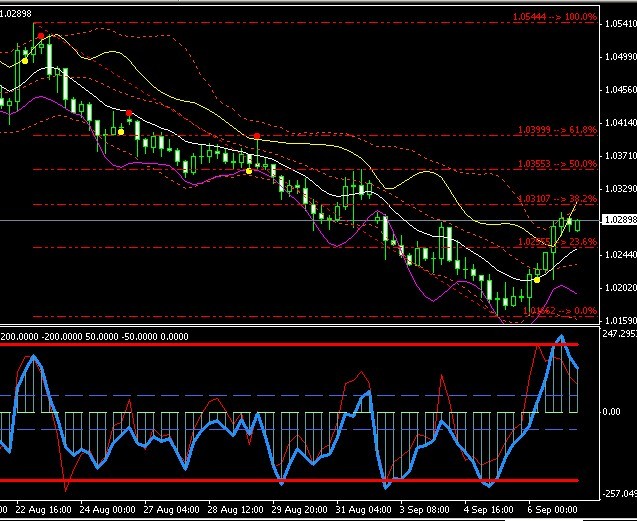Click the 31 Aug 04:00 time label
The width and height of the screenshot is (637, 521).
tap(364, 509)
